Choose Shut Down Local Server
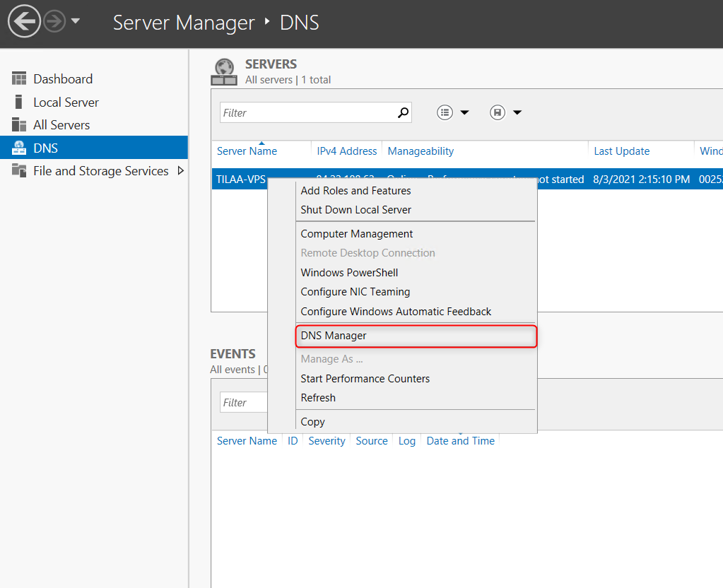This screenshot has width=723, height=588. click(x=355, y=210)
